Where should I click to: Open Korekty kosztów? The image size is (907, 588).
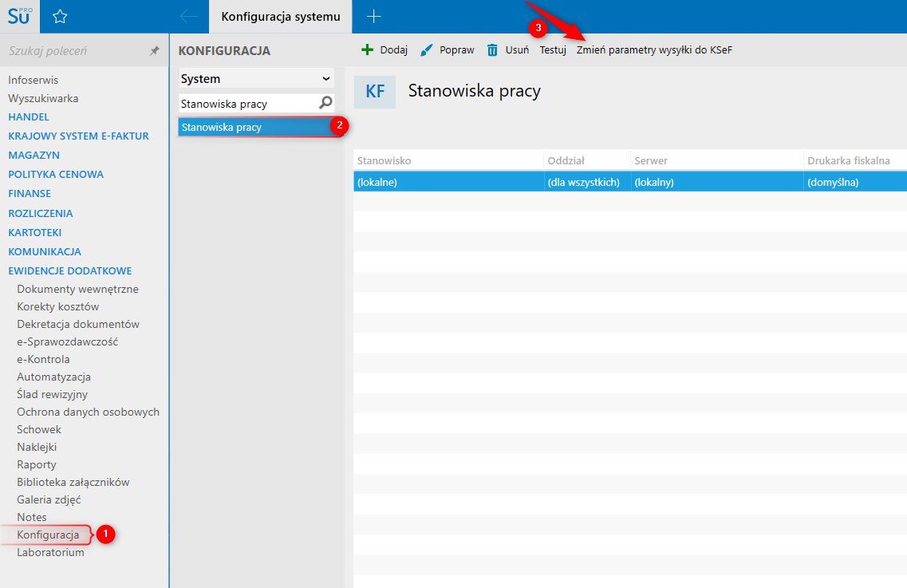click(x=58, y=306)
